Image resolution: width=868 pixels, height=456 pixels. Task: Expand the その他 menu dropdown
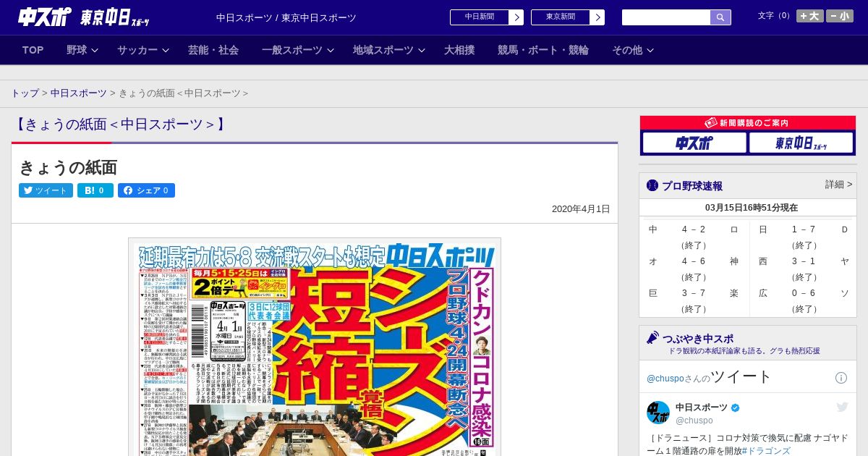633,50
